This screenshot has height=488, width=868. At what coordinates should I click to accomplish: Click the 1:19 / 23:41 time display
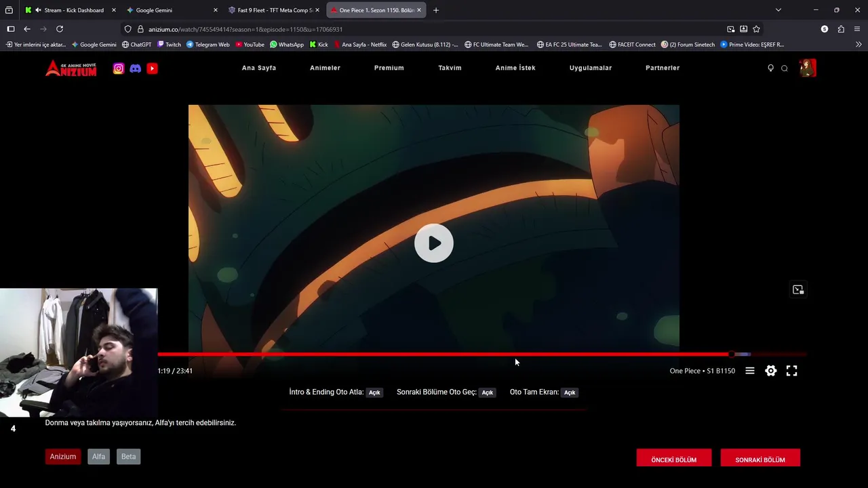(175, 371)
